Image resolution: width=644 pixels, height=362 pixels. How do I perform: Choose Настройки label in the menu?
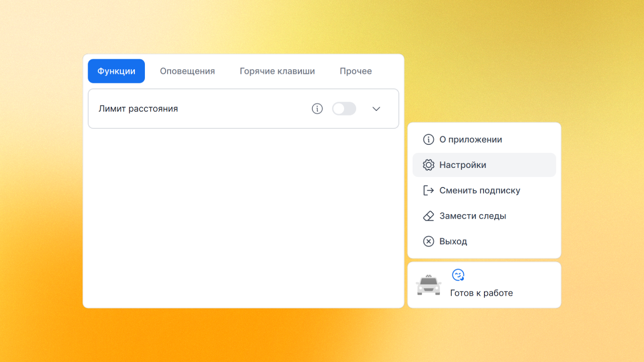tap(462, 165)
